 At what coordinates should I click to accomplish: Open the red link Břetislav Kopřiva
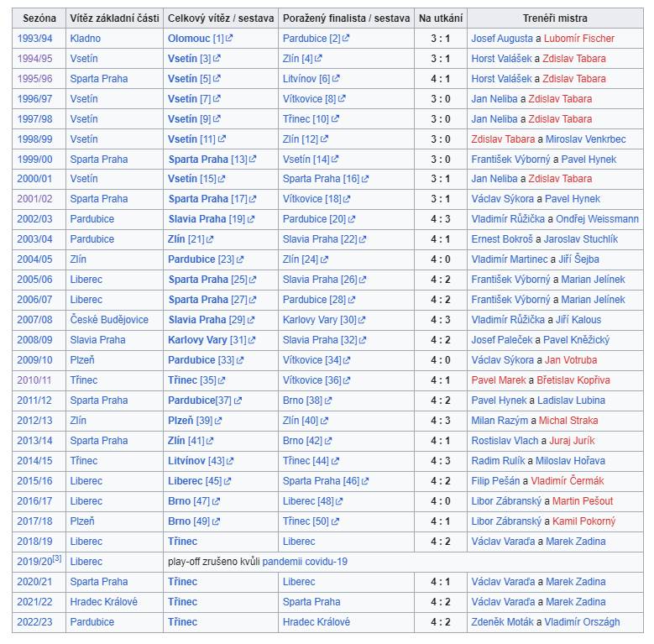pos(573,380)
